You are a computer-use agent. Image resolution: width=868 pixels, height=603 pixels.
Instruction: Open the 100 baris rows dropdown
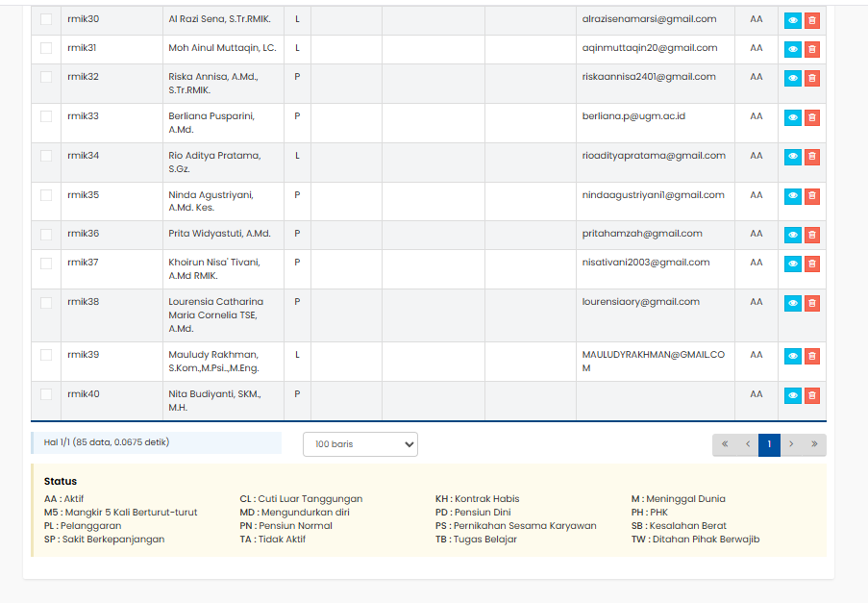click(x=360, y=444)
